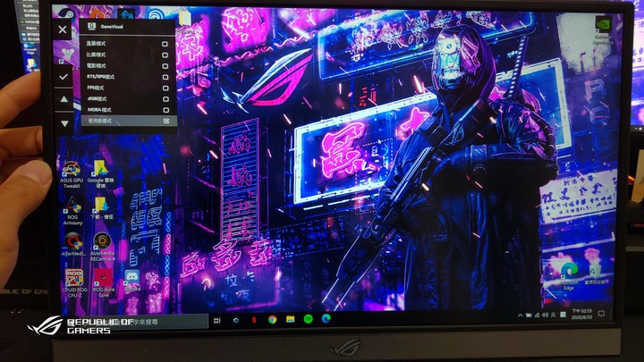Show hidden system tray icons chevron

coord(520,316)
